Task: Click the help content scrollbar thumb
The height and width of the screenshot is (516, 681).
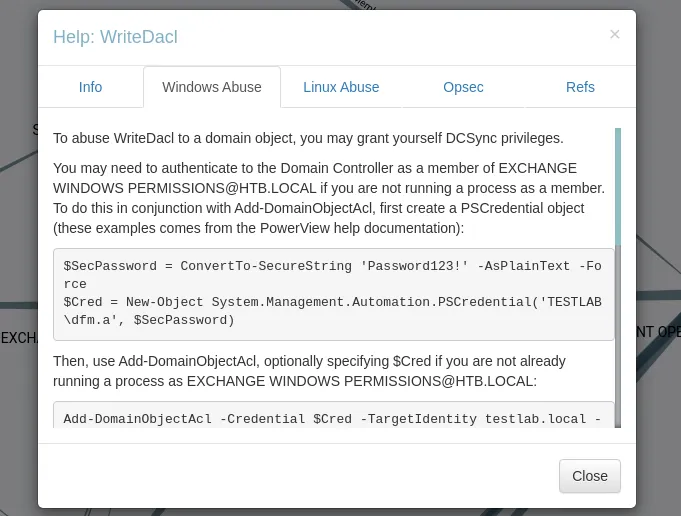Action: (x=618, y=185)
